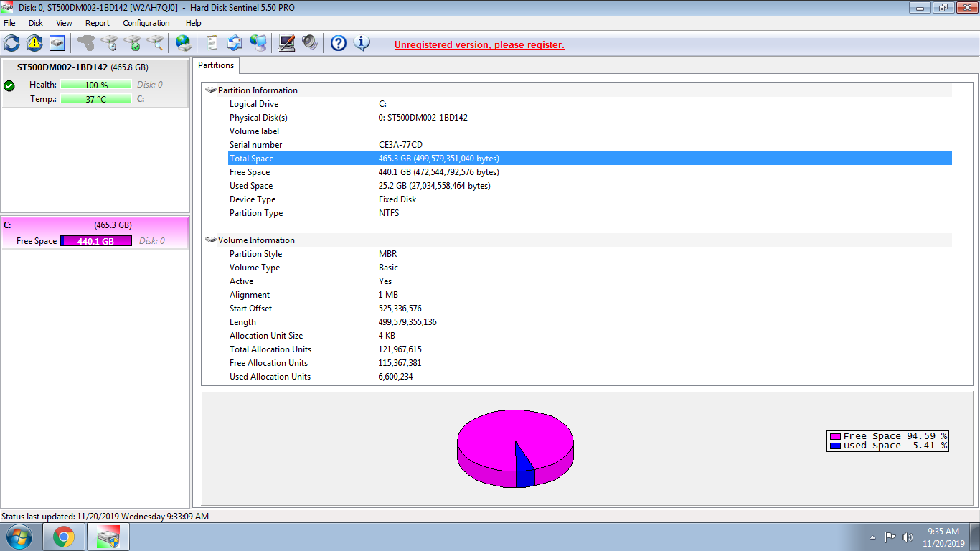Click the blue info bubble toolbar icon
This screenshot has height=551, width=980.
point(362,43)
